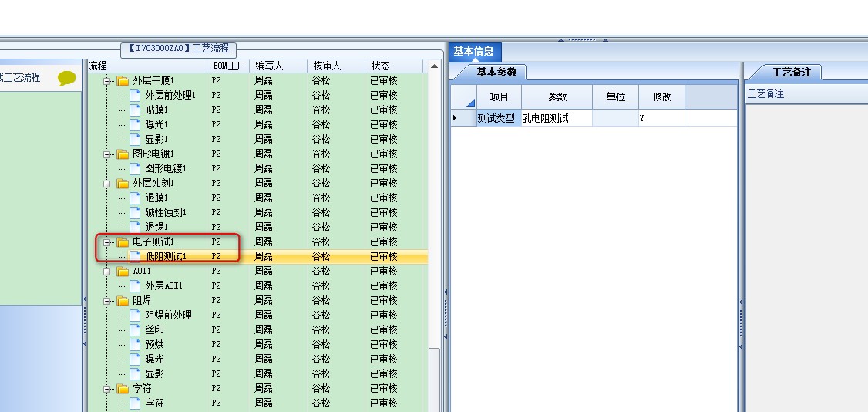This screenshot has height=412, width=868.
Task: Click the folder icon of 阻焊
Action: pyautogui.click(x=123, y=301)
